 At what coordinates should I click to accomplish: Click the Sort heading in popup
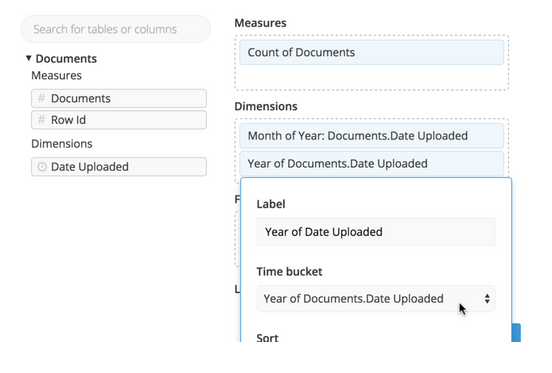pyautogui.click(x=267, y=338)
